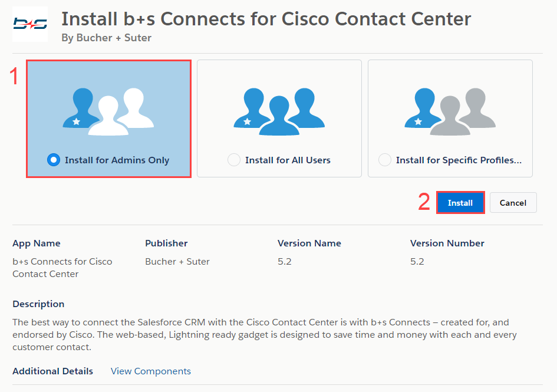Cancel the package installation

pos(513,203)
